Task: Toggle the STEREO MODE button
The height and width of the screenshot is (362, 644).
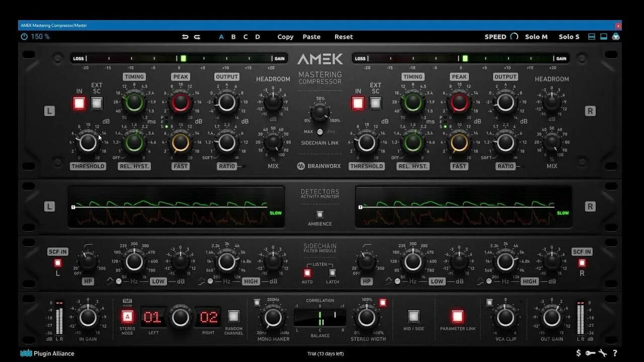Action: click(x=128, y=316)
